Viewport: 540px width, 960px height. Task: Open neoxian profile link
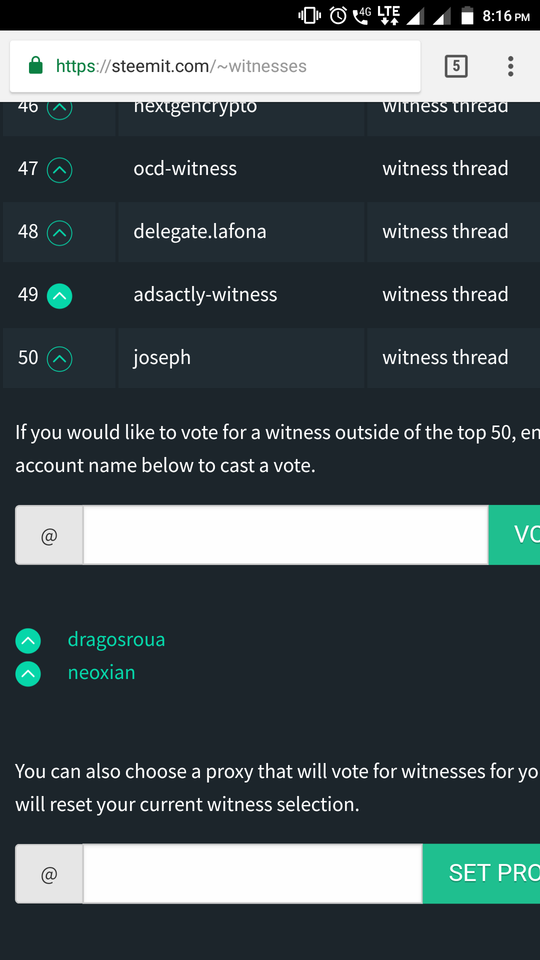tap(102, 673)
